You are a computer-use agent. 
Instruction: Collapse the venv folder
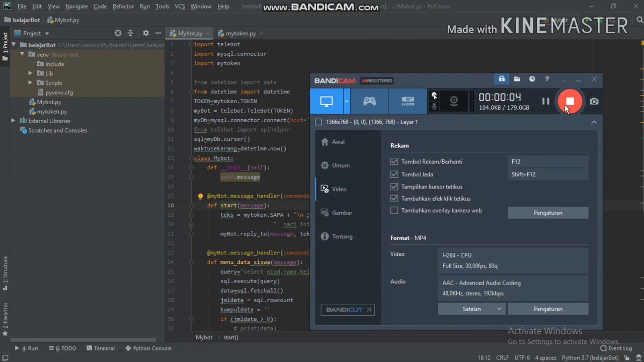22,54
